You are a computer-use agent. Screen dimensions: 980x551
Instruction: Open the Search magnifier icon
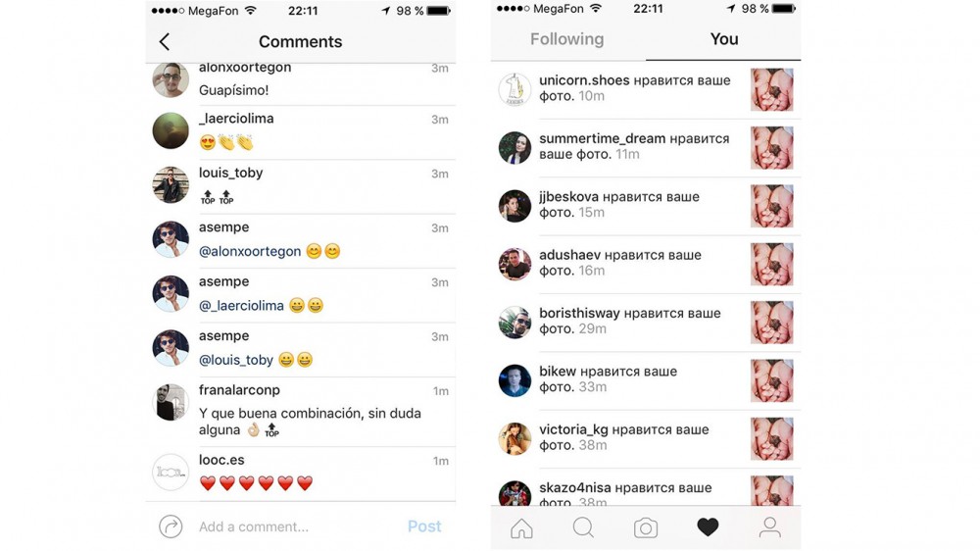point(583,527)
